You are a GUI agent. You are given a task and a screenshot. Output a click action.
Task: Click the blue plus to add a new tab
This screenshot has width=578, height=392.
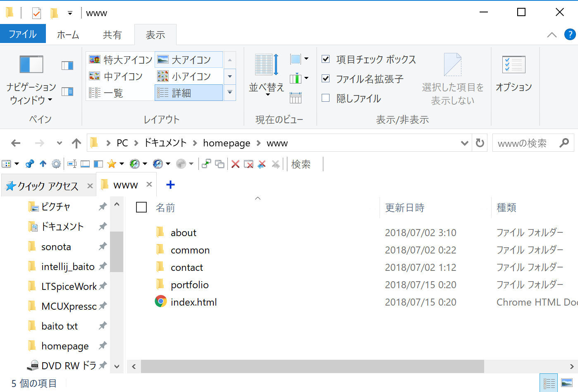point(170,185)
